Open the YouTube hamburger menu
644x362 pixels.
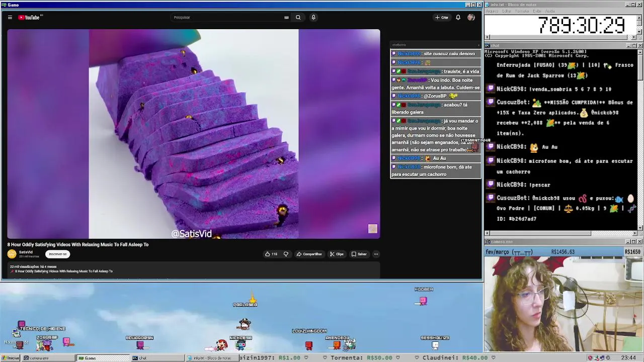click(10, 17)
